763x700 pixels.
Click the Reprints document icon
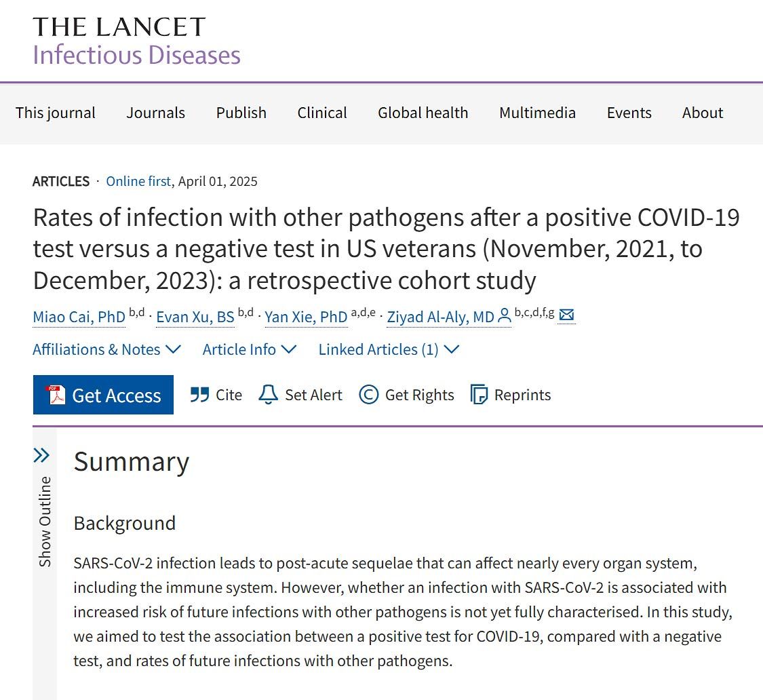pyautogui.click(x=480, y=394)
